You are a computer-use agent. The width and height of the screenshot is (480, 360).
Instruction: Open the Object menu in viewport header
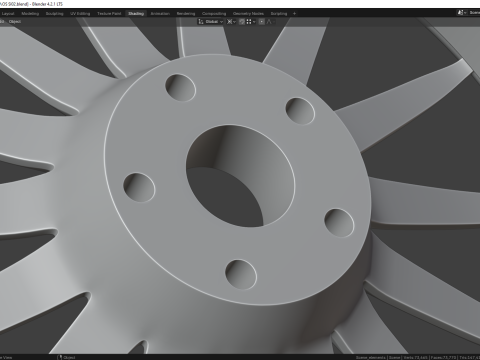coord(15,22)
